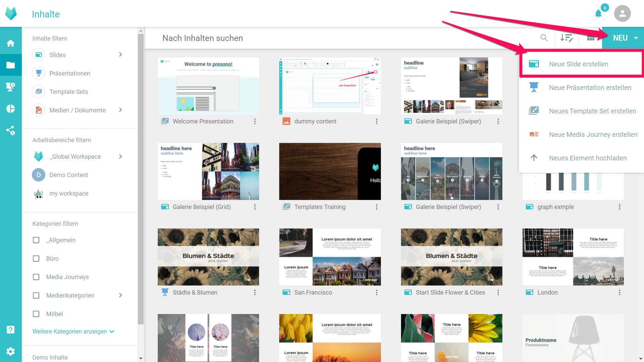The height and width of the screenshot is (362, 644).
Task: Open the sharing icon in the left sidebar
Action: click(x=11, y=130)
